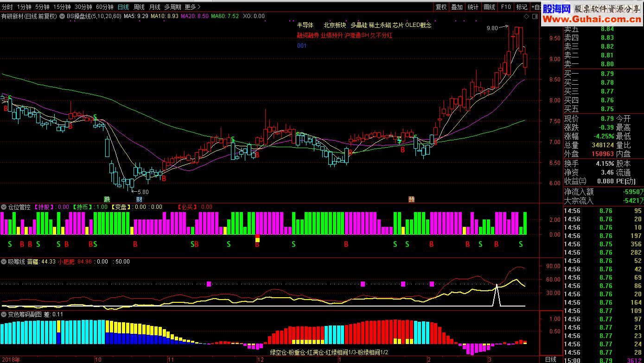Toggle the side panel layout icon

(x=534, y=16)
